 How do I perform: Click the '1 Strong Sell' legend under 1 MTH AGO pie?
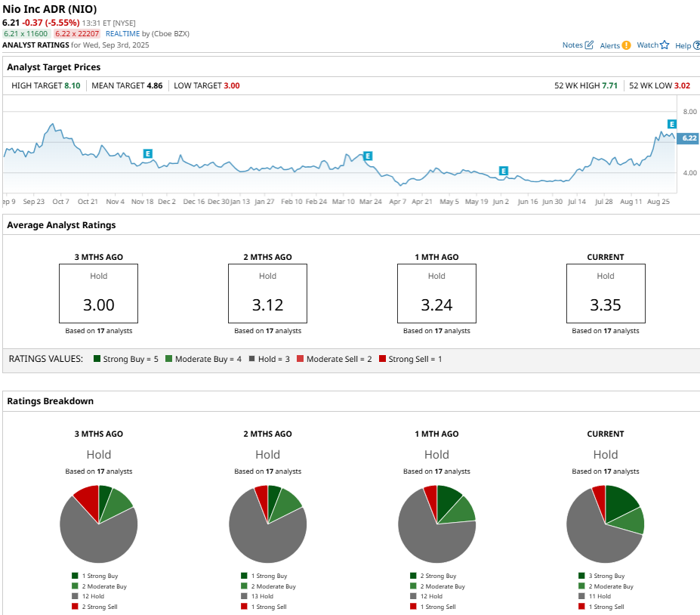433,607
